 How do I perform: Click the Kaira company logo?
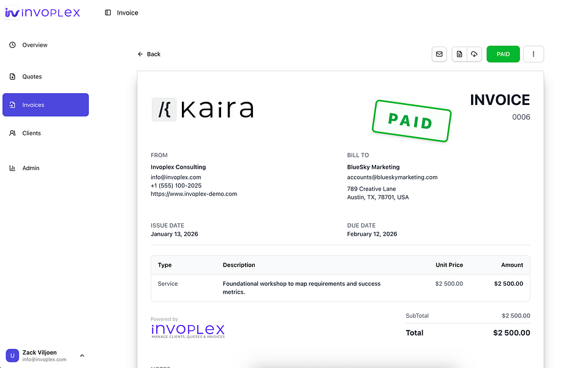click(x=203, y=109)
